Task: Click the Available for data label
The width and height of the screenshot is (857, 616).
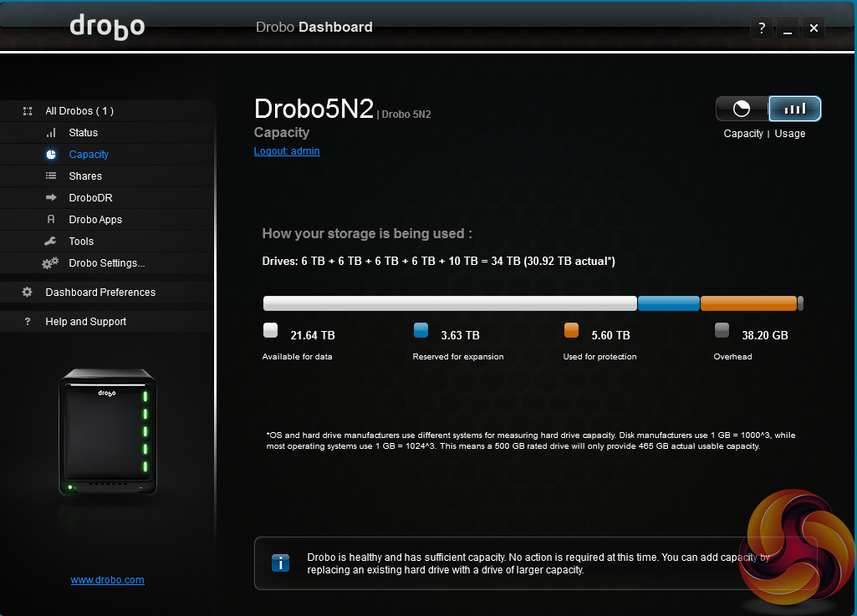Action: [298, 357]
